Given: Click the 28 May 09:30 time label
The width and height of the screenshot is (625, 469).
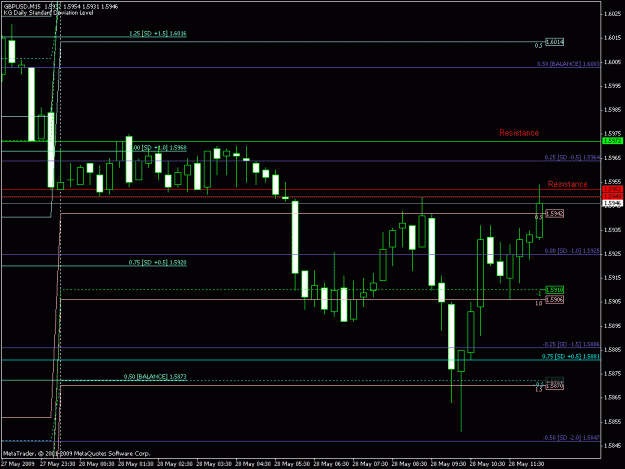Looking at the screenshot, I should [x=448, y=464].
